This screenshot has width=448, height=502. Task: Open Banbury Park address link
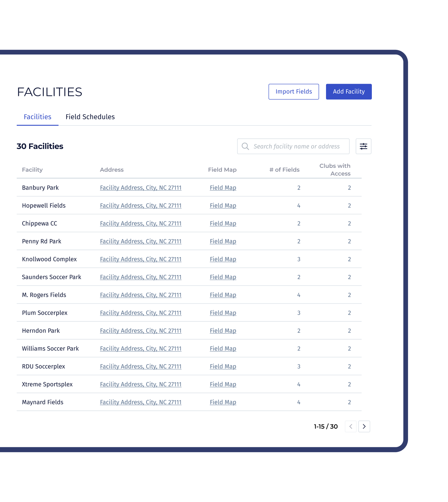(x=141, y=188)
